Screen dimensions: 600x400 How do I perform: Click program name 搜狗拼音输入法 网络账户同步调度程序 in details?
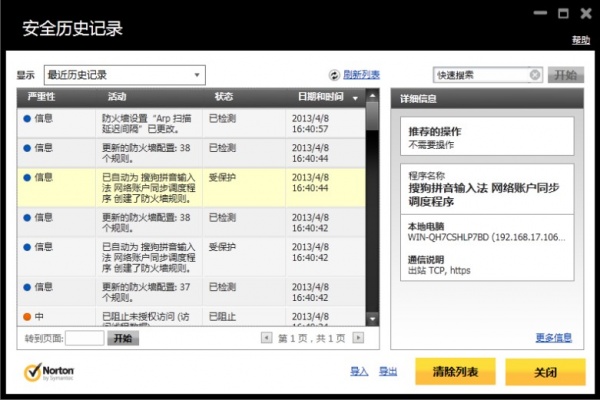coord(484,194)
